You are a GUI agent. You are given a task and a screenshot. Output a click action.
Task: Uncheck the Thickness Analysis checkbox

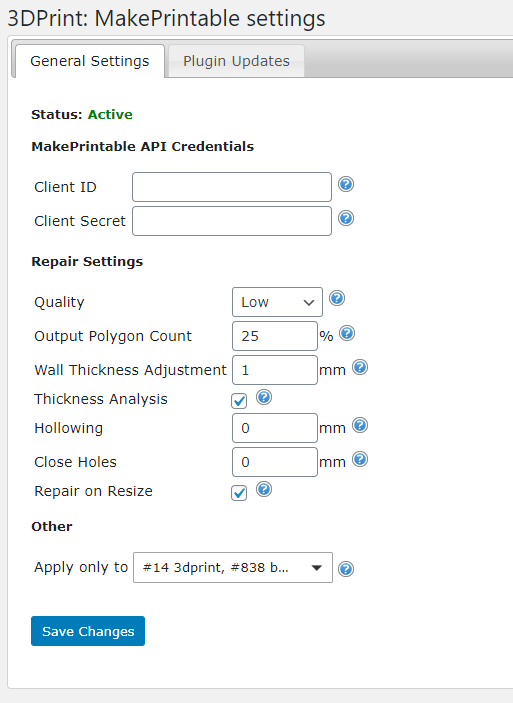click(x=239, y=401)
